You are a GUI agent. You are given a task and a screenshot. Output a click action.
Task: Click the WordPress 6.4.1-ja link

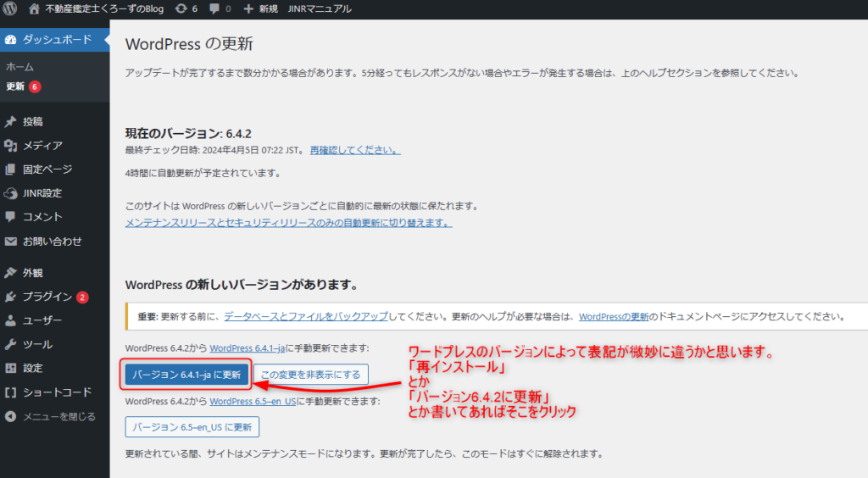[x=247, y=348]
